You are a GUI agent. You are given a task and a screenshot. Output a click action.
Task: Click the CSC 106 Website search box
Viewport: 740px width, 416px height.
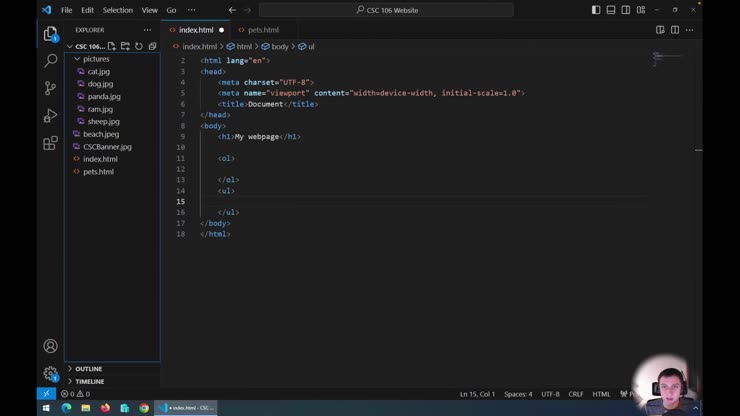(386, 10)
